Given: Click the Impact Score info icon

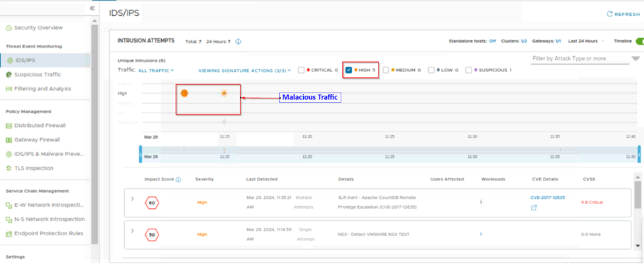Looking at the screenshot, I should 179,179.
